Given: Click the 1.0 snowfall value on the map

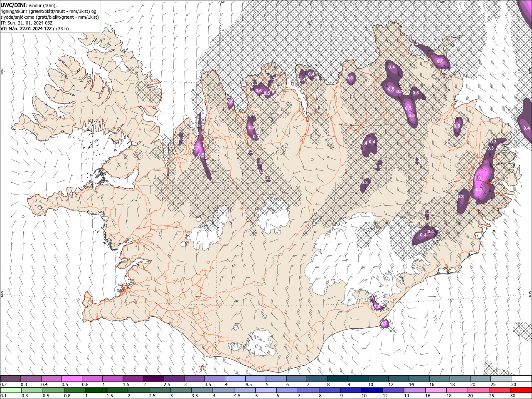Looking at the screenshot, I should (x=478, y=178).
